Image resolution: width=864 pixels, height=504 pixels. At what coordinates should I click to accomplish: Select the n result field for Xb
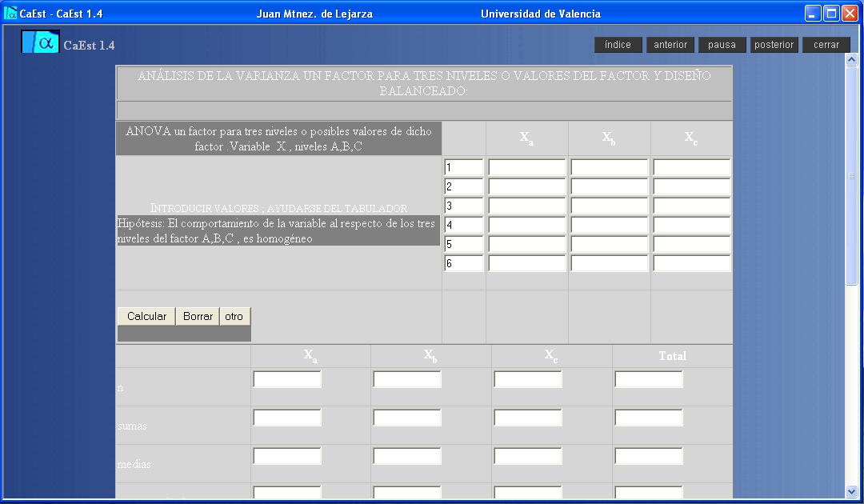[x=407, y=379]
